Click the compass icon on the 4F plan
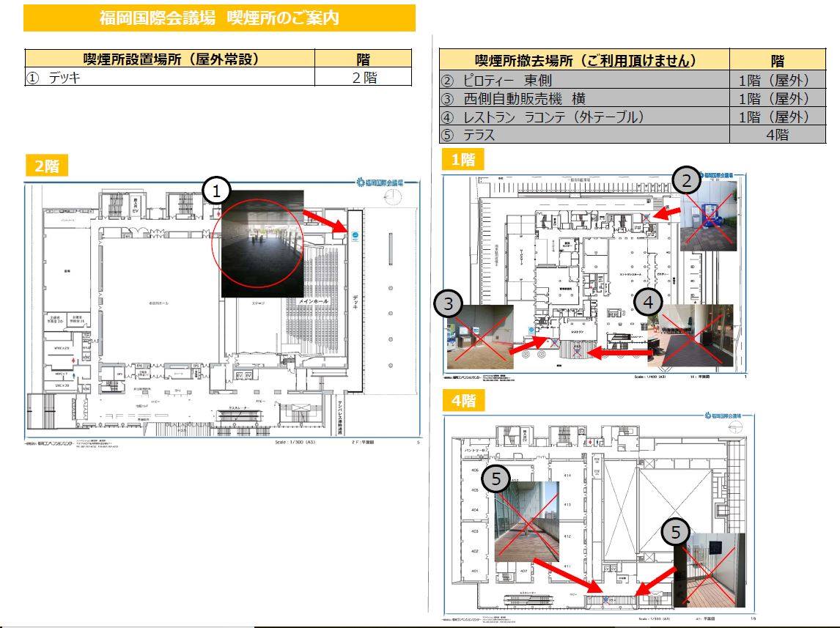 tap(737, 427)
